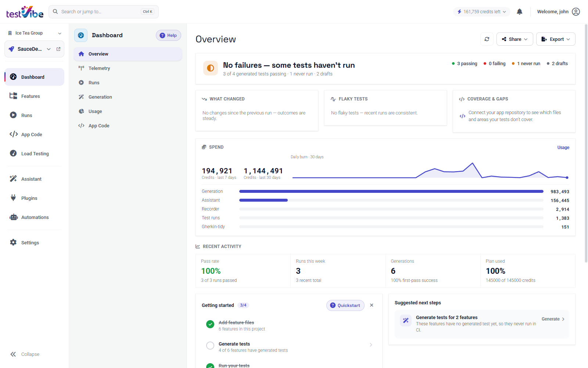Image resolution: width=588 pixels, height=368 pixels.
Task: Dismiss the Getting started panel
Action: coord(372,305)
